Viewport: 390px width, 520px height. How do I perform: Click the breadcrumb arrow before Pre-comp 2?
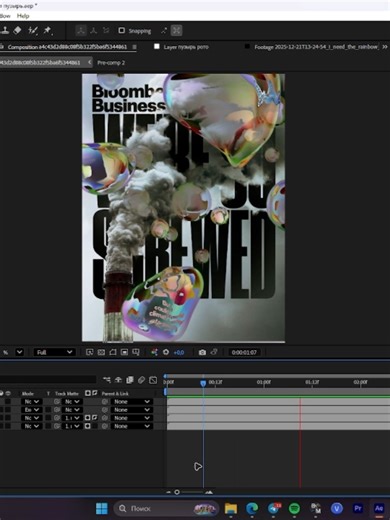click(x=90, y=62)
